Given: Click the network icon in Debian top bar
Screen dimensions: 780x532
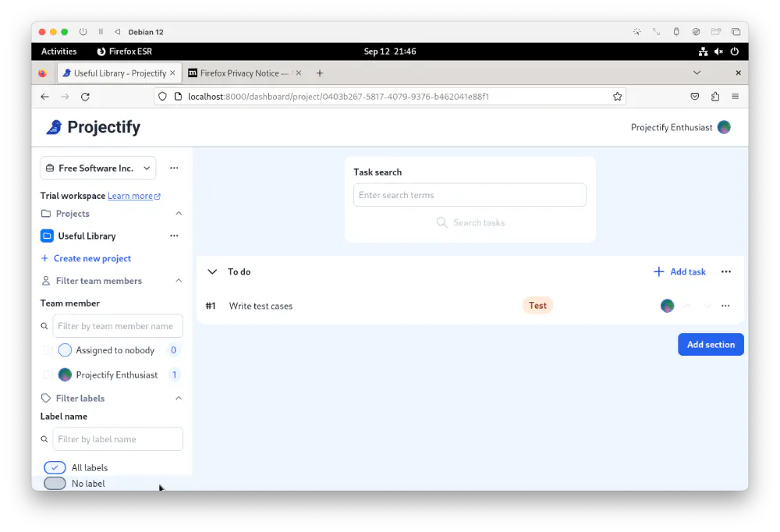Looking at the screenshot, I should coord(703,51).
